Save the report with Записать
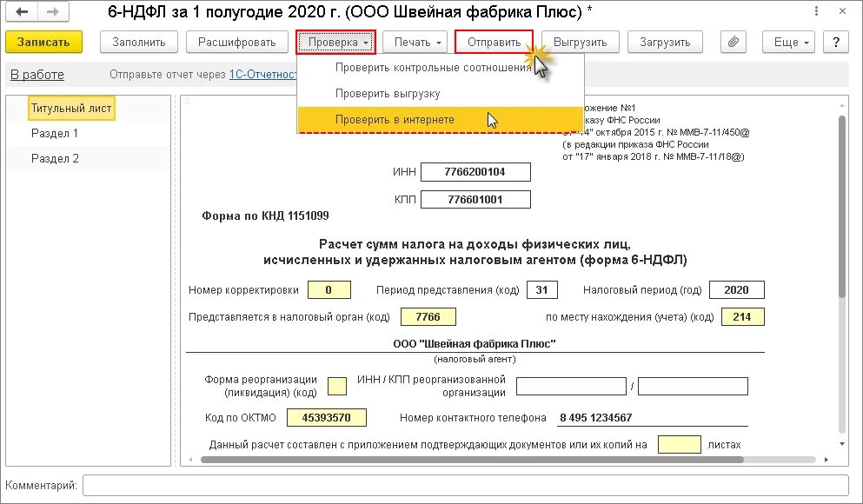This screenshot has height=504, width=863. [x=43, y=42]
